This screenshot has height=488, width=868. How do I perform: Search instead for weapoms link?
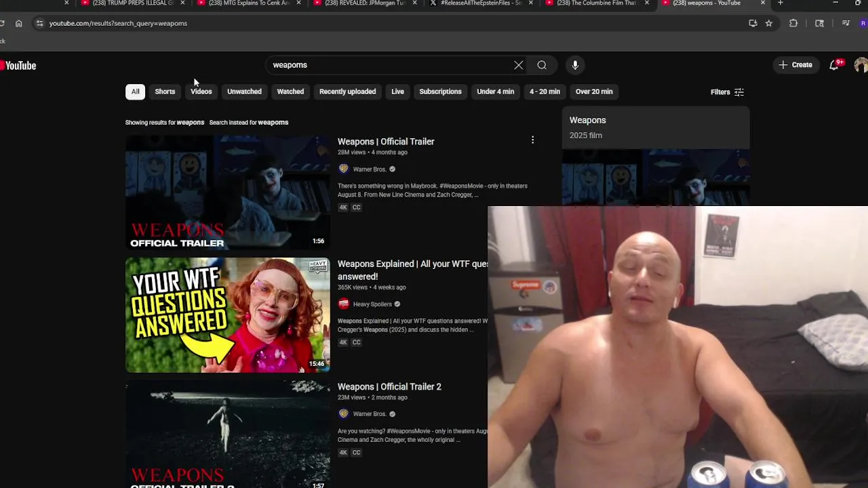pos(249,123)
